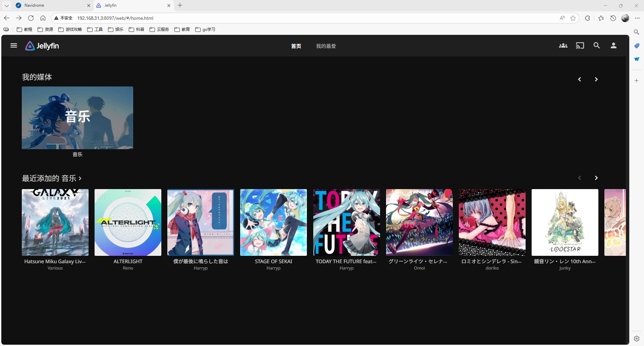Open Jellyfin search
This screenshot has height=346, width=644.
tap(597, 45)
